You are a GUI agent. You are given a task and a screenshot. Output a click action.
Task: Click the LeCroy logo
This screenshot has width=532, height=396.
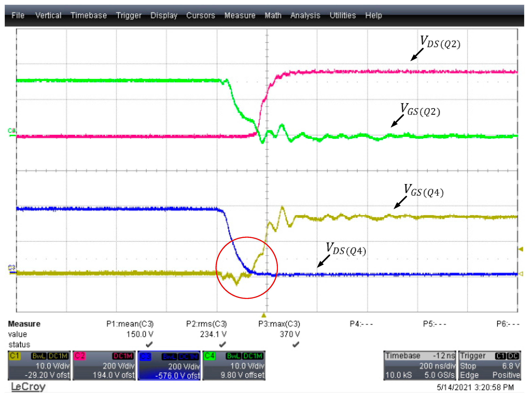point(28,387)
